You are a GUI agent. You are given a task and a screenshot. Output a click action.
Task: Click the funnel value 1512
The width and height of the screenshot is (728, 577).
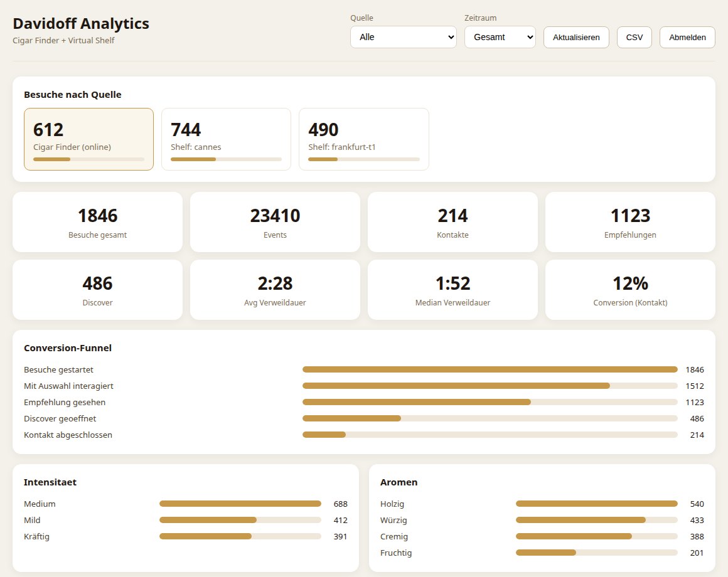click(695, 386)
